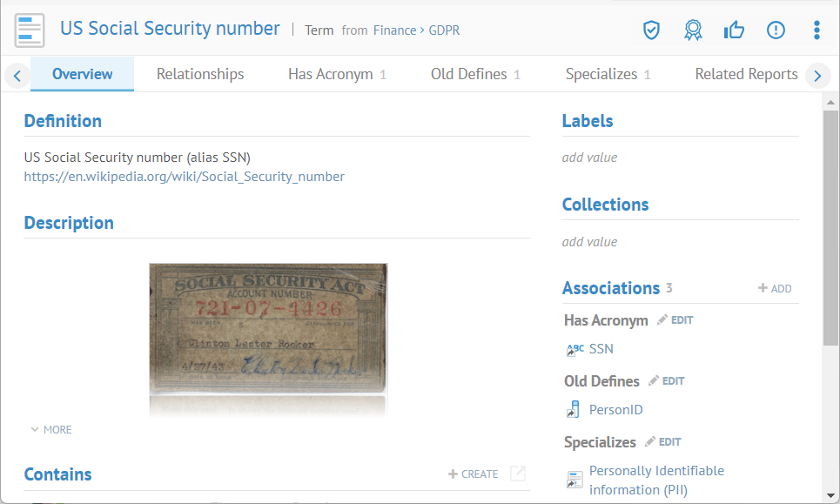This screenshot has height=504, width=840.
Task: Click CREATE in the Contains section
Action: pos(474,474)
